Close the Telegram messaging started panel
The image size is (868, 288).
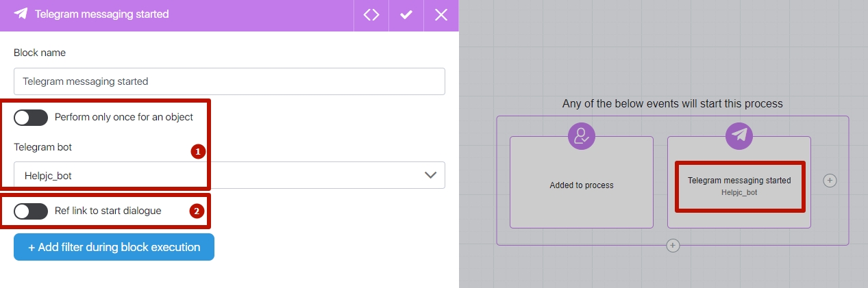point(441,14)
